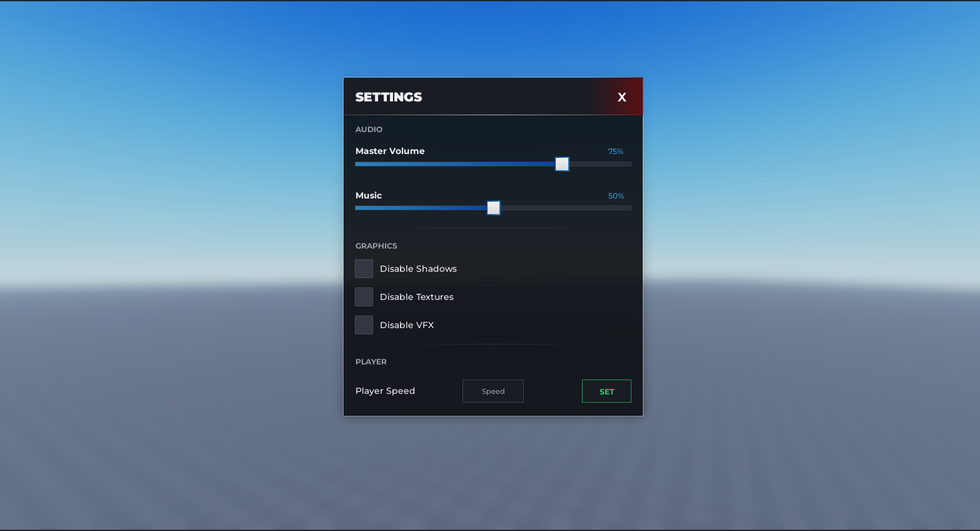Check the Disable VFX box
980x531 pixels.
pos(364,325)
